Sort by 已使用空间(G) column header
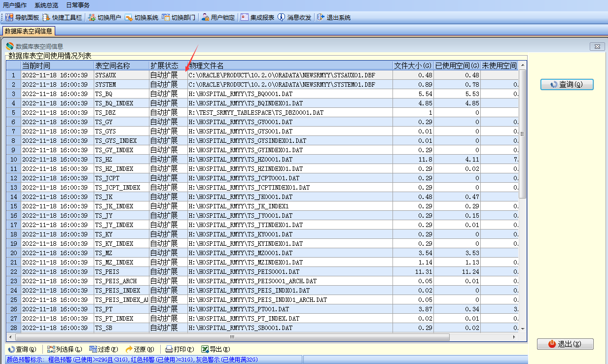This screenshot has height=364, width=608. 457,66
